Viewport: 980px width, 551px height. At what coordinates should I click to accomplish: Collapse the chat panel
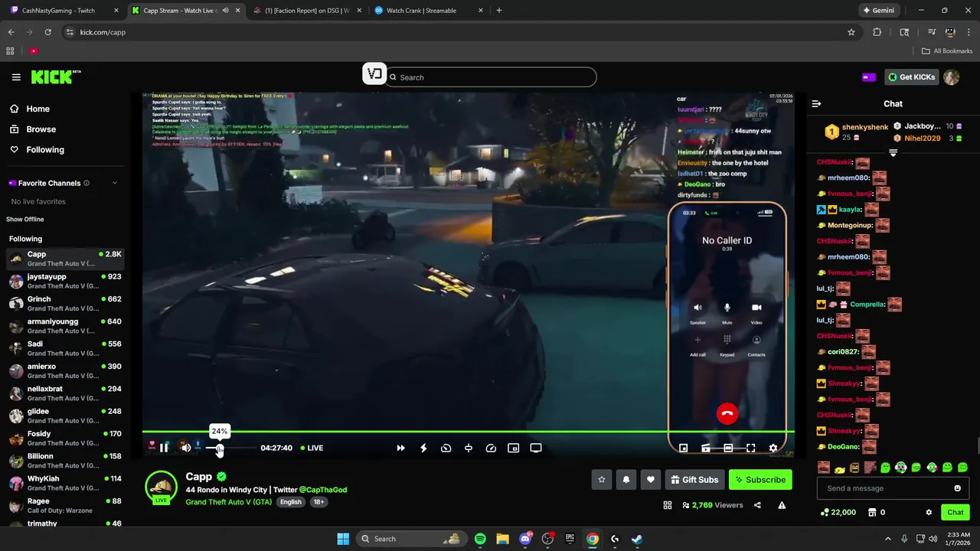click(x=816, y=103)
